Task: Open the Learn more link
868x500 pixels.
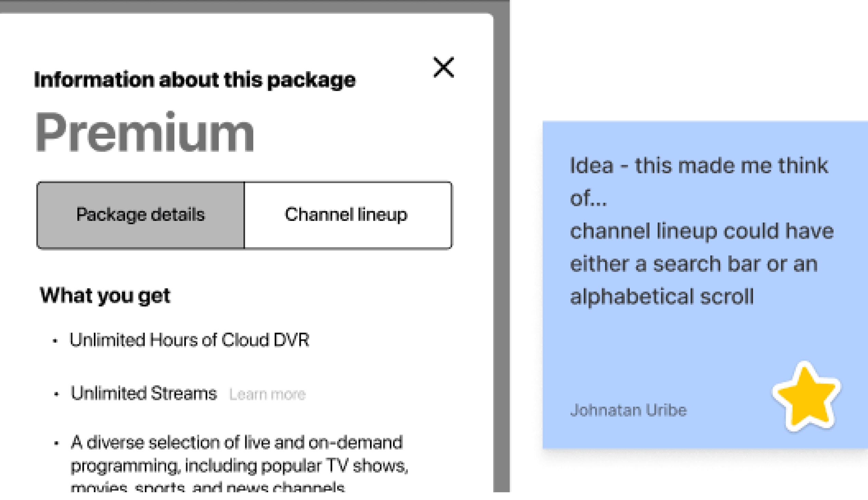Action: point(267,395)
